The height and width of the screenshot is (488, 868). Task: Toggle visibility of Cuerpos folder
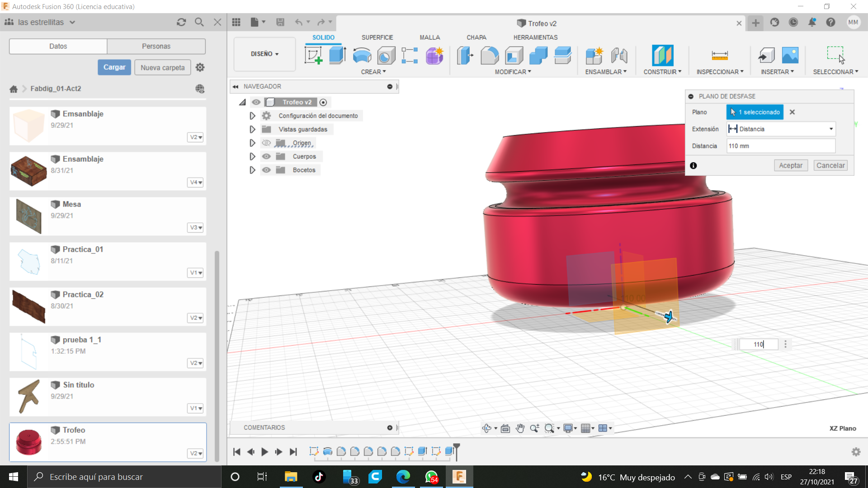266,156
